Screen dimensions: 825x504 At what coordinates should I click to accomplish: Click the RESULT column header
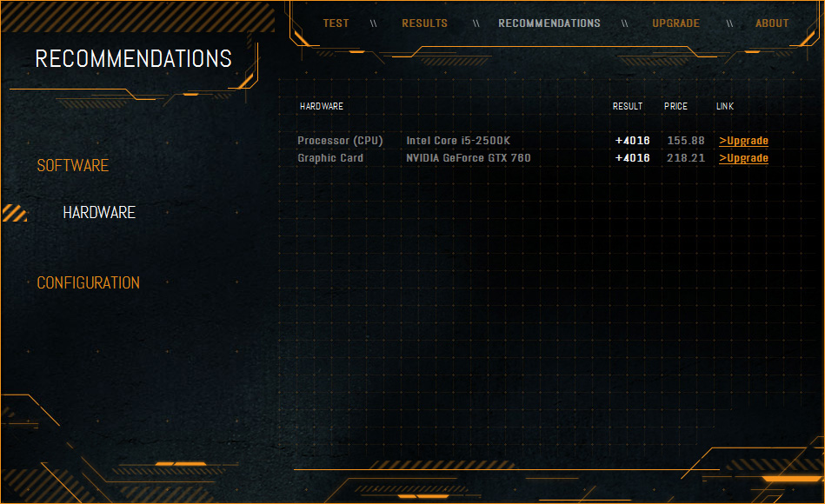(x=627, y=106)
